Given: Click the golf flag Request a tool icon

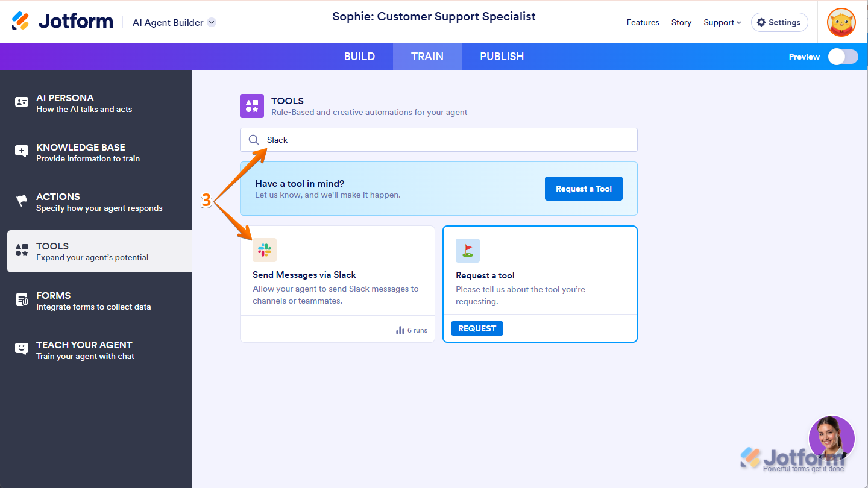Looking at the screenshot, I should tap(468, 251).
